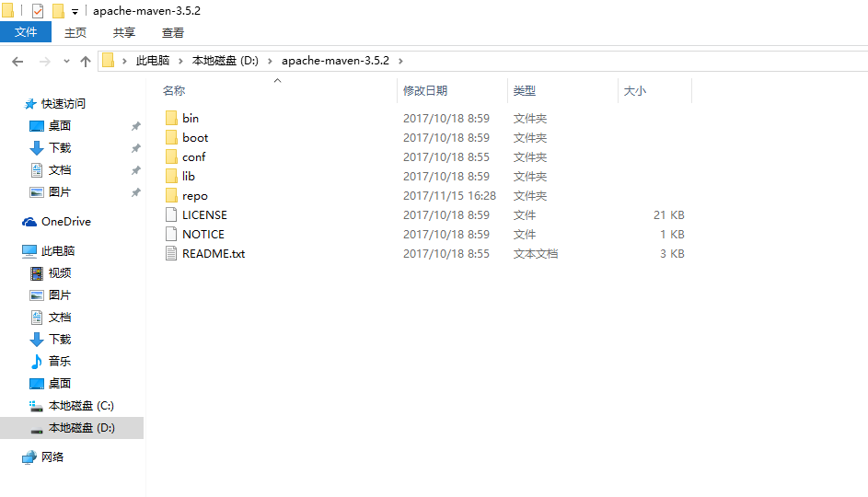The image size is (868, 497).
Task: Expand the chevron after 此电脑 breadcrumb
Action: (180, 61)
